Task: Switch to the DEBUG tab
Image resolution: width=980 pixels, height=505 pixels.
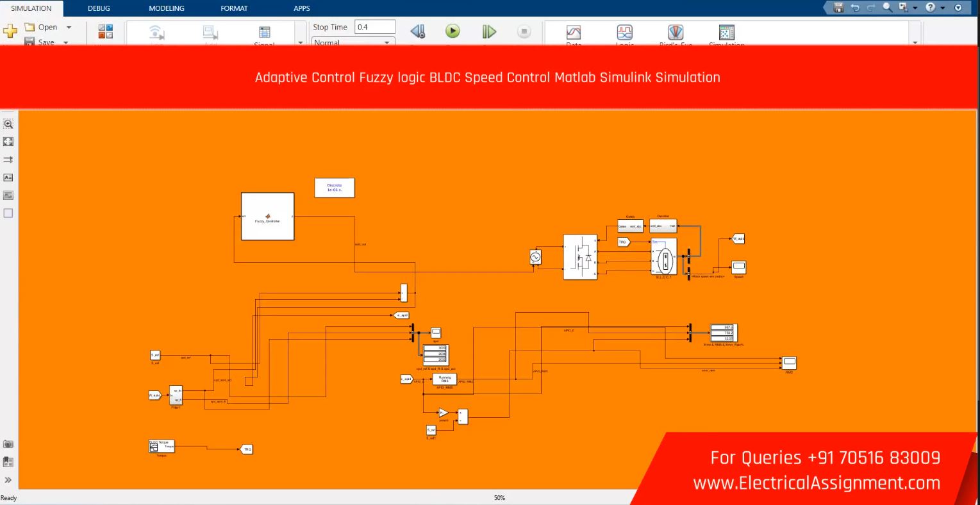Action: (x=99, y=8)
